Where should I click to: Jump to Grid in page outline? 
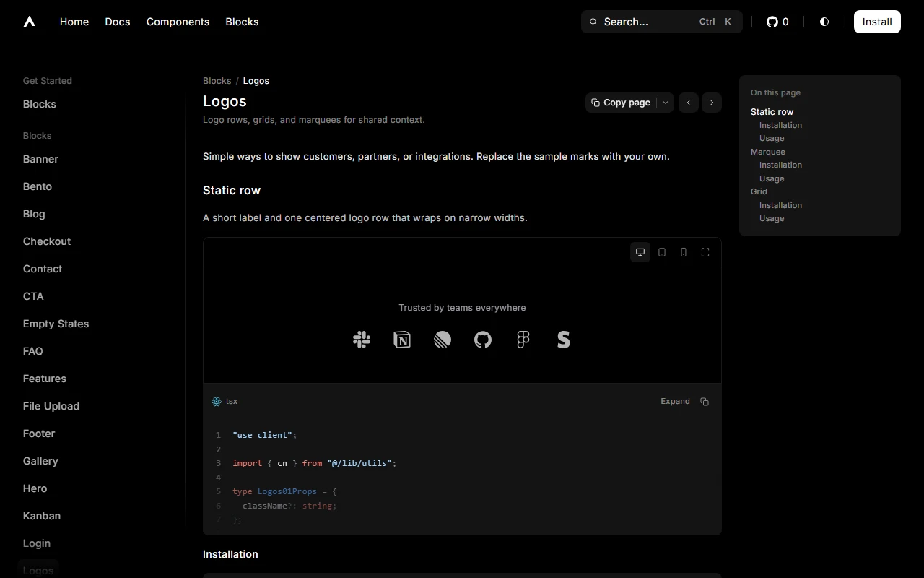(759, 191)
